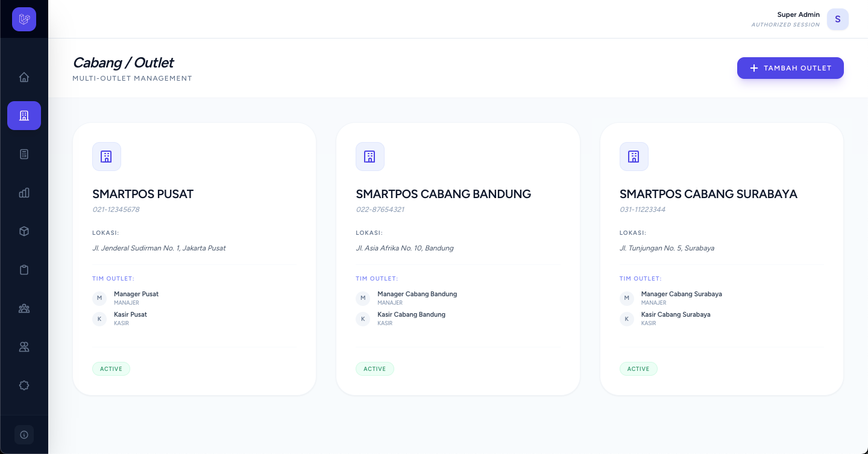Select the building Outlet sidebar icon
Image resolution: width=868 pixels, height=454 pixels.
pos(24,116)
